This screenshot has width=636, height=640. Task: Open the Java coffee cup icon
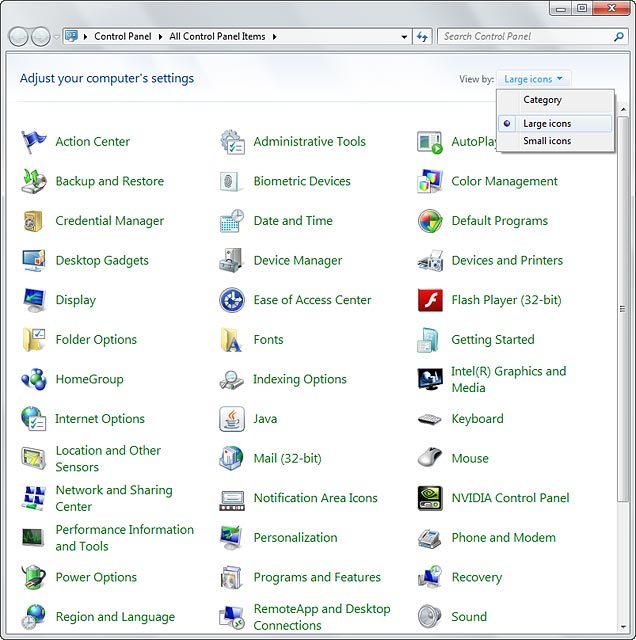point(232,419)
